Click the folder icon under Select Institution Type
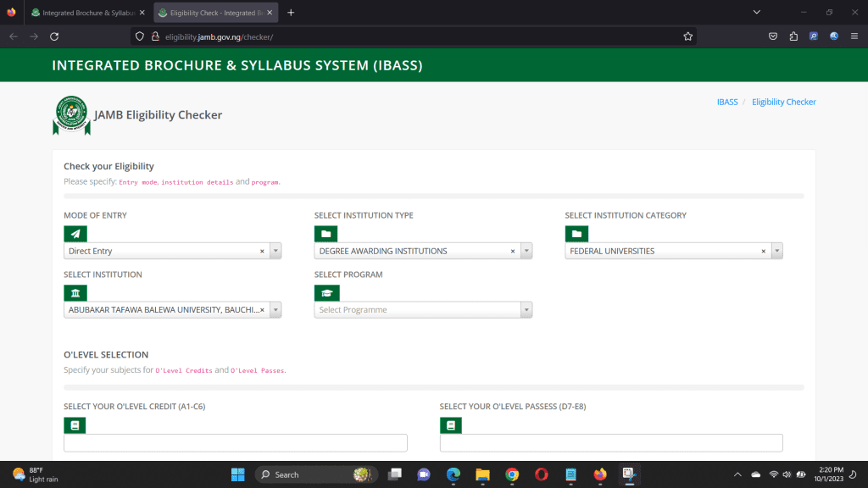The width and height of the screenshot is (868, 488). pyautogui.click(x=326, y=234)
